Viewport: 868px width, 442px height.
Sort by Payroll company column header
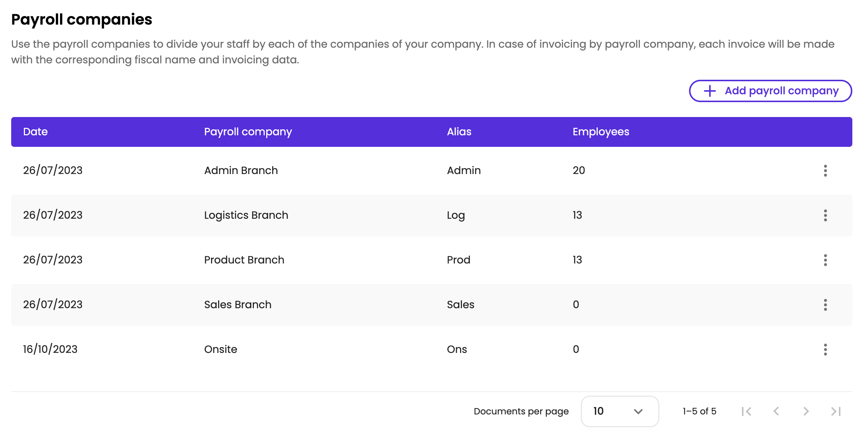[248, 132]
